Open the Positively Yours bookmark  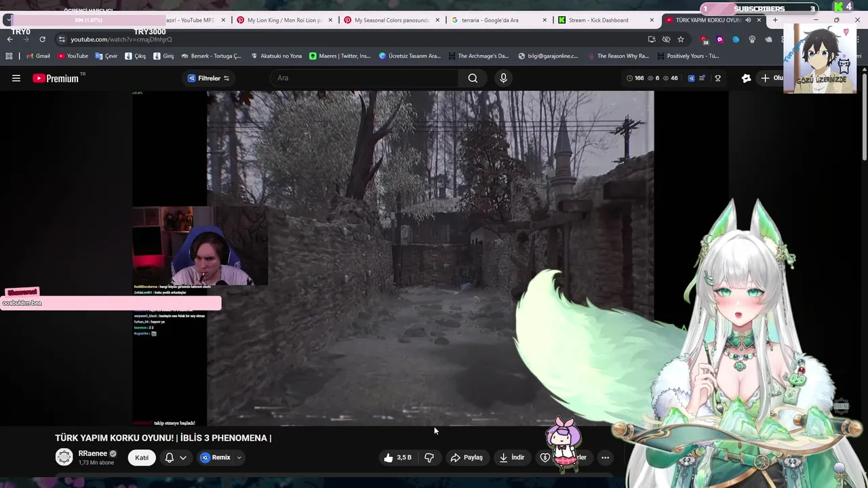(688, 56)
